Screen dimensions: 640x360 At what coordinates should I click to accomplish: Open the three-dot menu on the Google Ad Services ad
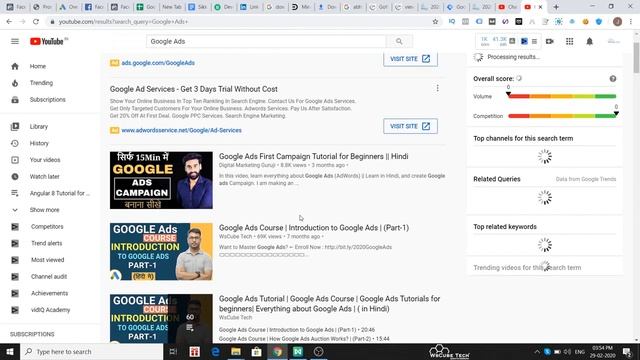coord(437,88)
